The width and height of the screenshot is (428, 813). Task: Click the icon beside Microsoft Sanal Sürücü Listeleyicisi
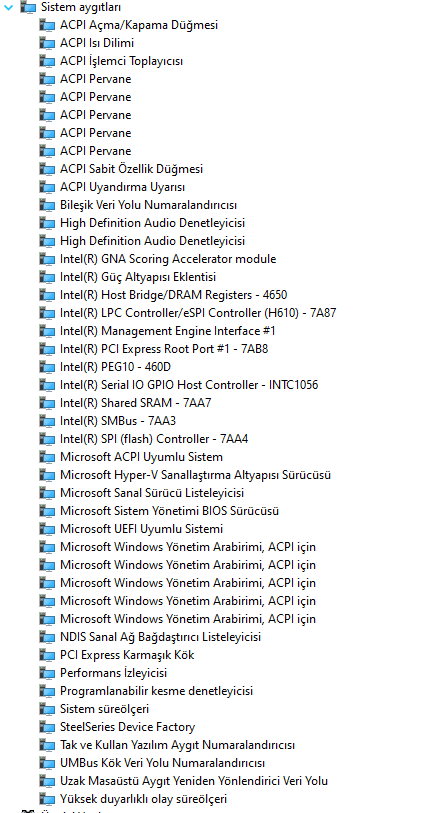point(47,494)
